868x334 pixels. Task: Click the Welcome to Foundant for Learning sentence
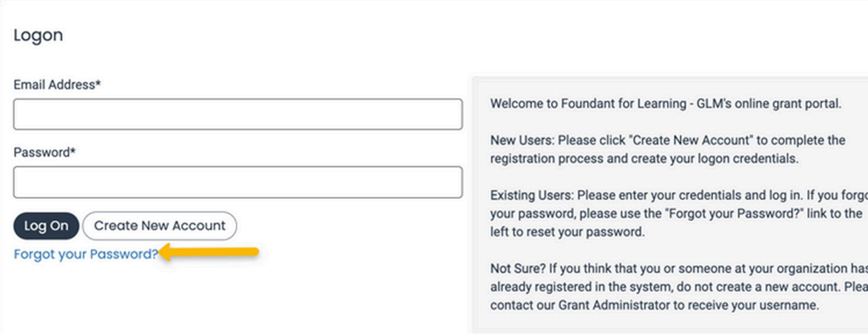click(665, 104)
